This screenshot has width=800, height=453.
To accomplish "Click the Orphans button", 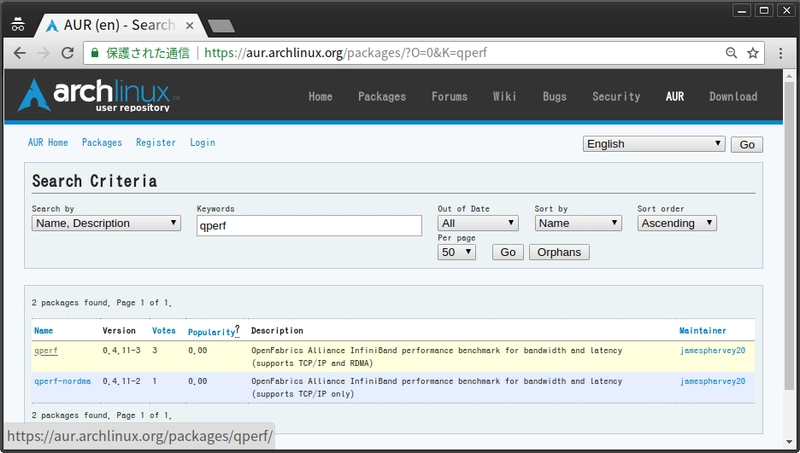I will [x=559, y=252].
